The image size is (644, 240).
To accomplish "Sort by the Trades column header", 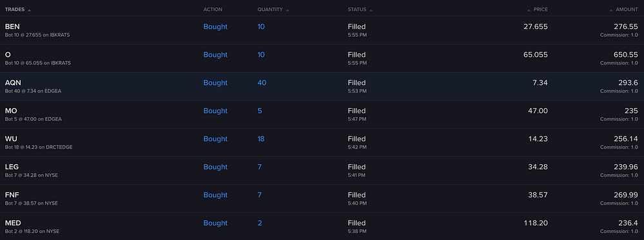I will (15, 10).
